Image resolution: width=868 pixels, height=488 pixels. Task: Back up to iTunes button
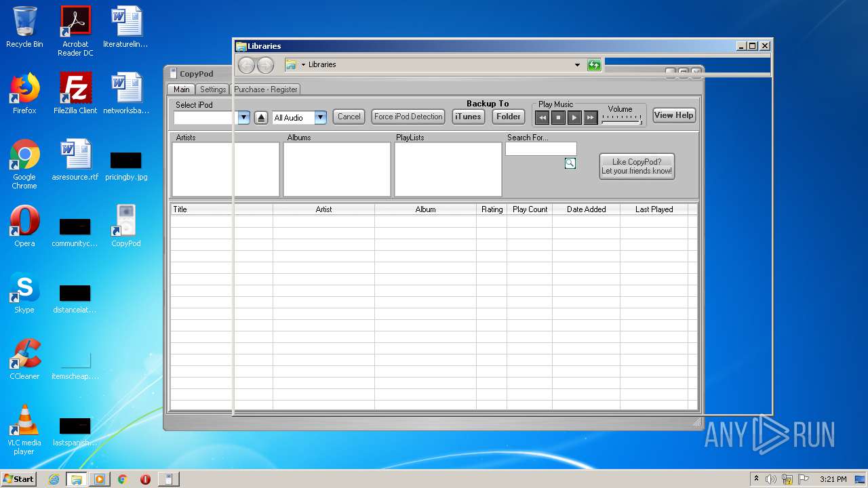pyautogui.click(x=468, y=117)
